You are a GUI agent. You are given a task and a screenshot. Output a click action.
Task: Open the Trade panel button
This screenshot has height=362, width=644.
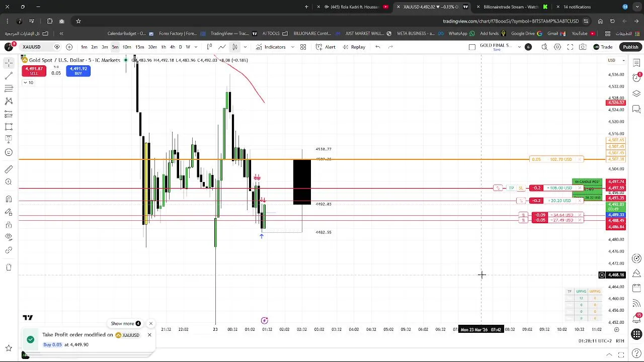603,47
